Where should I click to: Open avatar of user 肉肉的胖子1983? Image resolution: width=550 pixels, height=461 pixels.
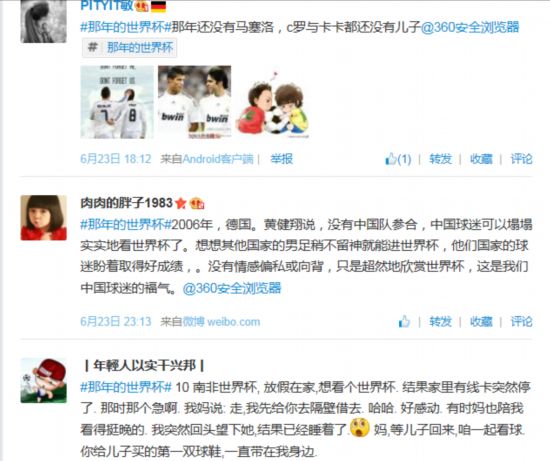pyautogui.click(x=43, y=218)
